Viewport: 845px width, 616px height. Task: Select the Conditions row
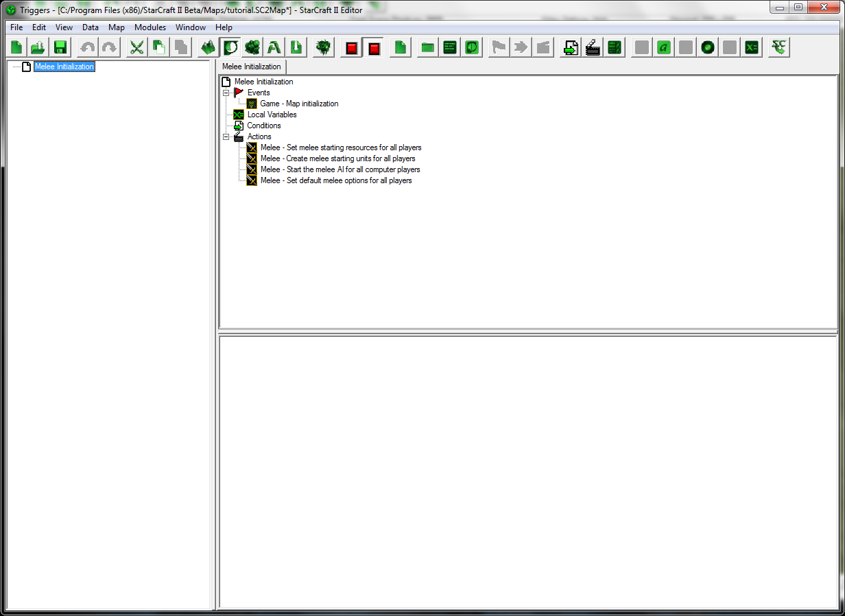[x=264, y=126]
